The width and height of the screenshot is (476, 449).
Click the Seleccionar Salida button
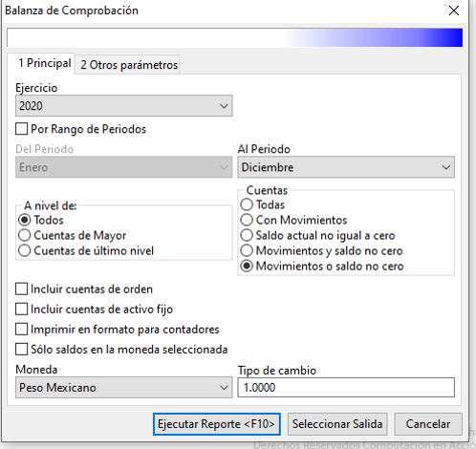point(337,424)
